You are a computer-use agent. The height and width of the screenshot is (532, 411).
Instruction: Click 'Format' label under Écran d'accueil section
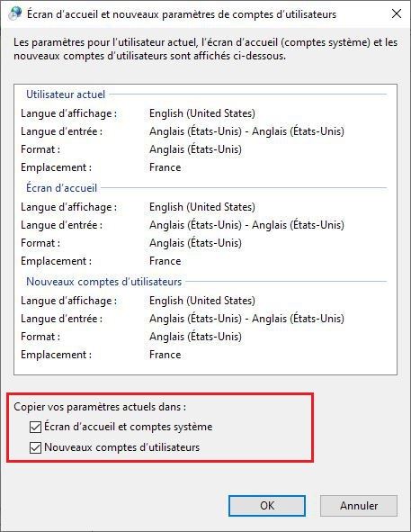coord(40,243)
